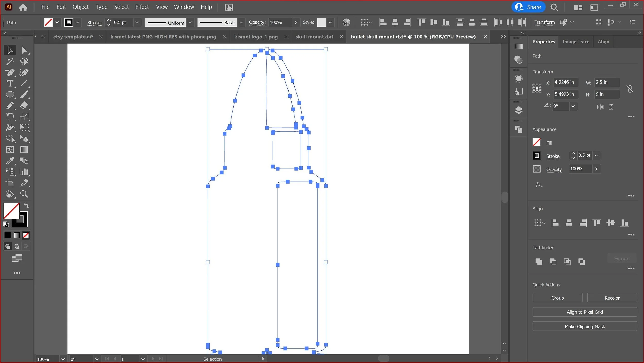Set fill mode to None
The width and height of the screenshot is (644, 363).
tap(26, 235)
